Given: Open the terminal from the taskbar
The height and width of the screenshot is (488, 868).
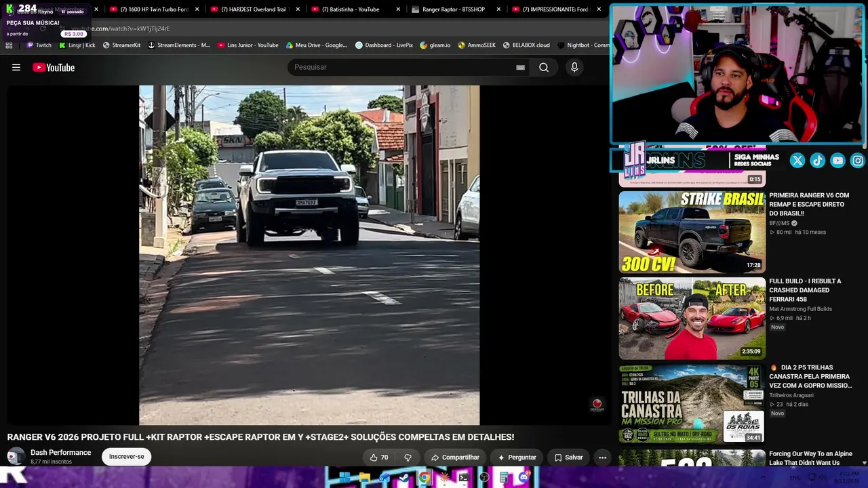Looking at the screenshot, I should pos(464,478).
